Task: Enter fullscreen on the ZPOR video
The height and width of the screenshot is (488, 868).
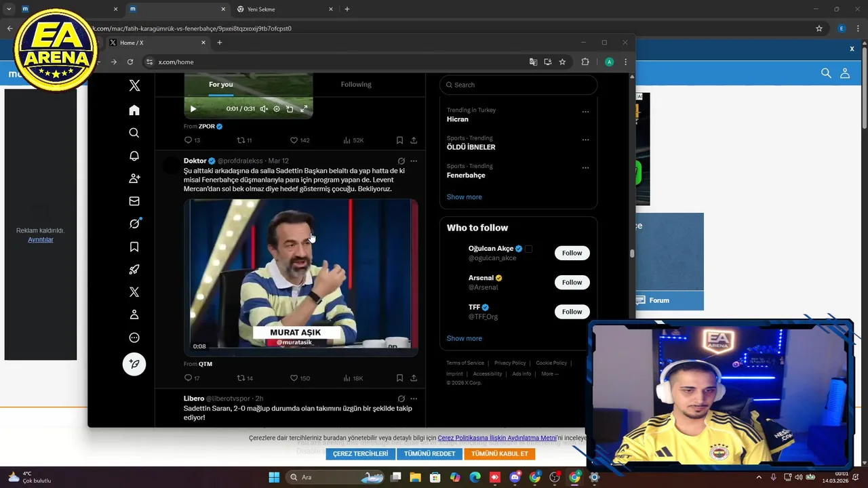Action: pos(304,108)
